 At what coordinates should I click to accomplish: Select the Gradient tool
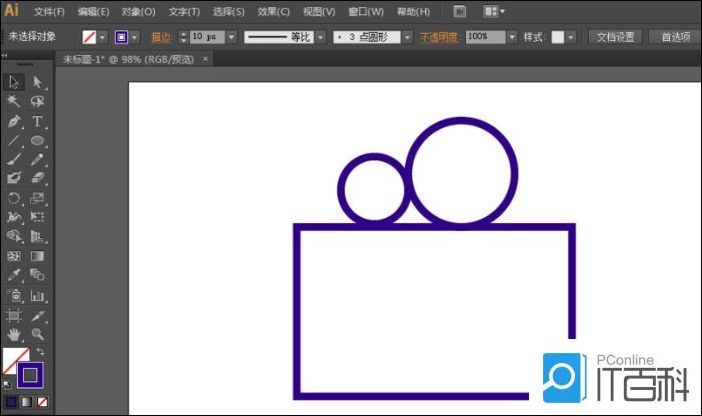(x=38, y=256)
